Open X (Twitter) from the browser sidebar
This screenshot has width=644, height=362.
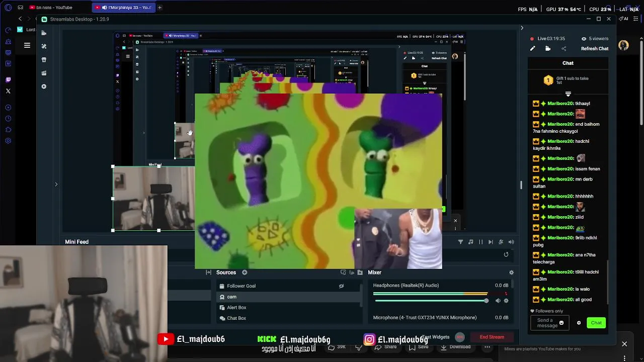[x=8, y=91]
